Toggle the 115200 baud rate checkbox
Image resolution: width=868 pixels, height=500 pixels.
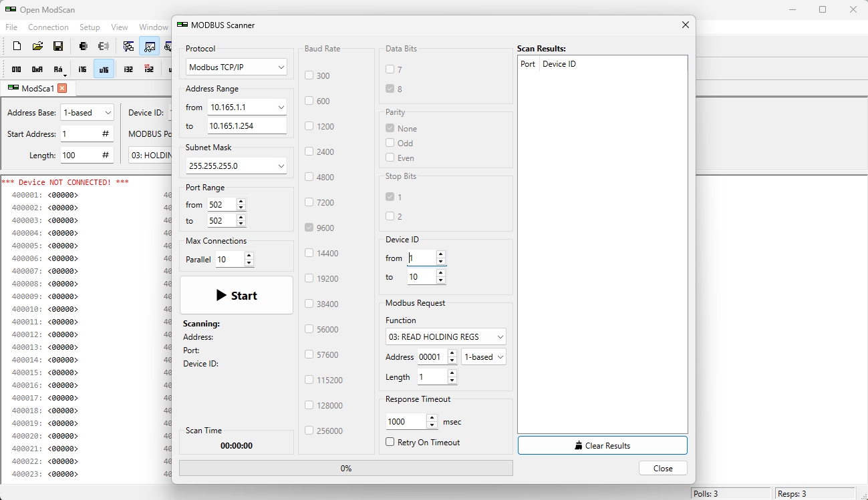[309, 380]
